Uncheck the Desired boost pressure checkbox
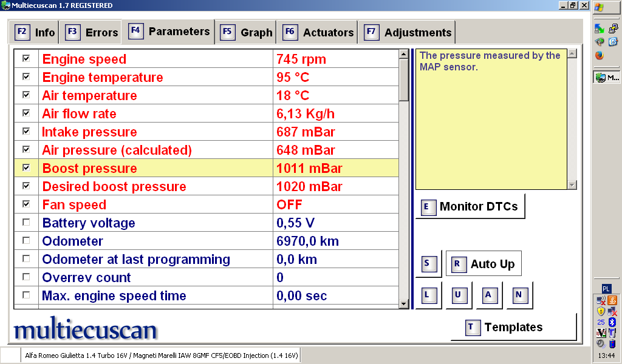Viewport: 622px width, 364px height. click(26, 186)
